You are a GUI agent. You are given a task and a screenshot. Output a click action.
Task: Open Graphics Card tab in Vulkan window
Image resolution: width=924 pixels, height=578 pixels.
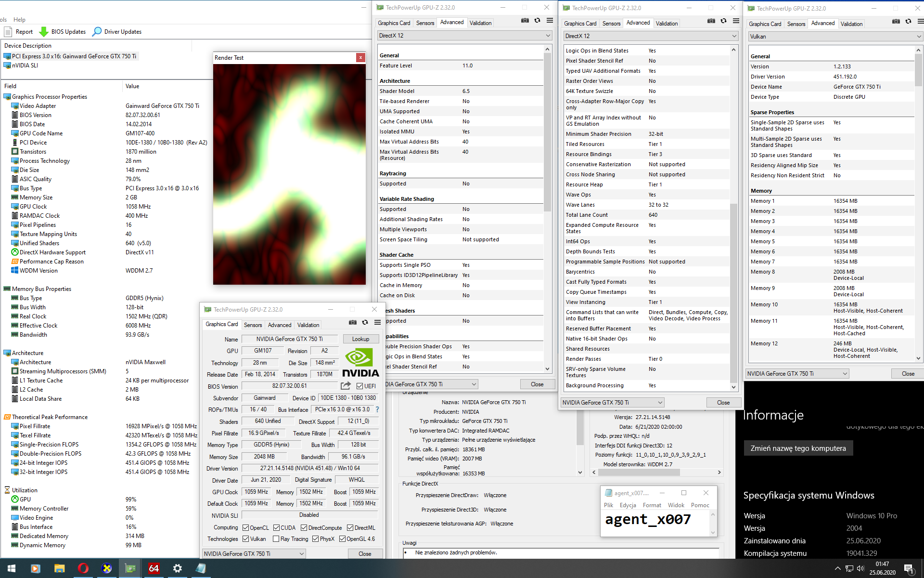(765, 24)
